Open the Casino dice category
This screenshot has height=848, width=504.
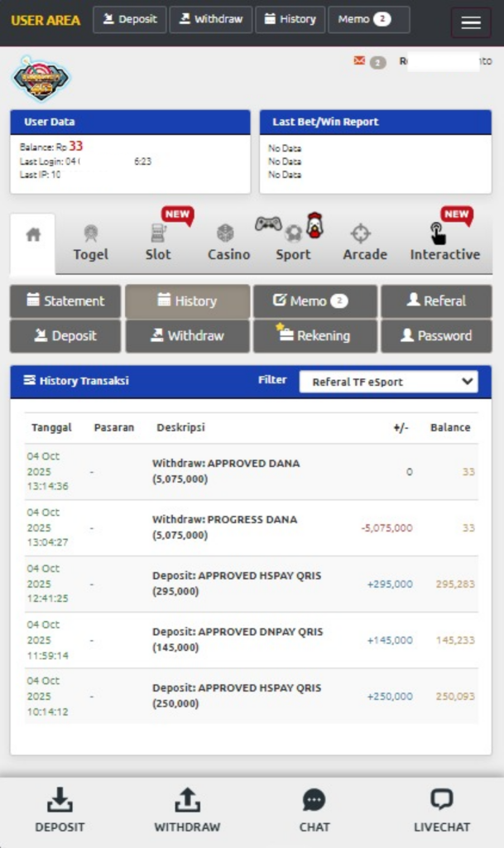point(228,243)
